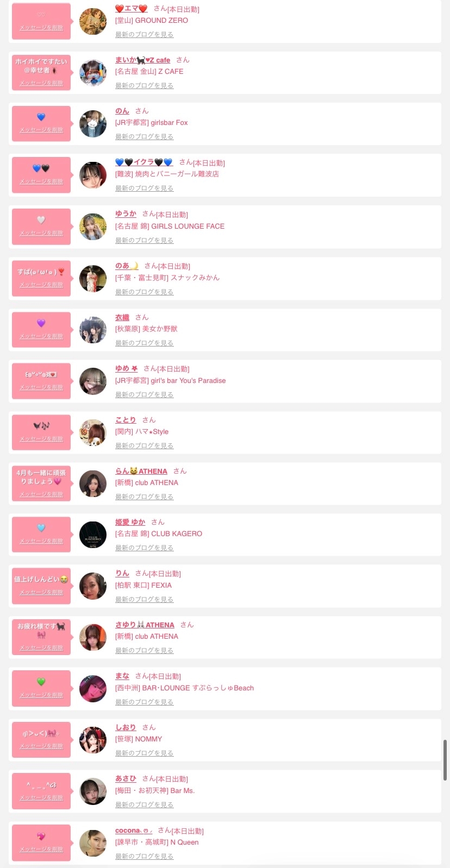View latest blog for りん
The width and height of the screenshot is (450, 868).
(x=144, y=600)
